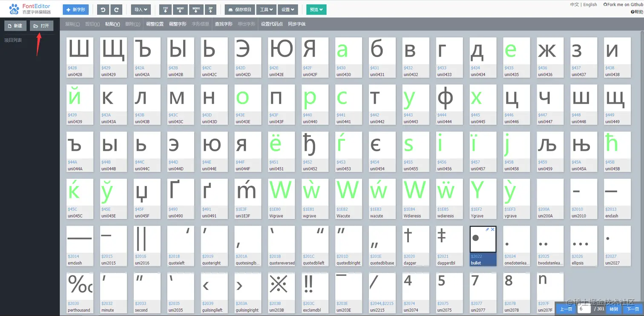This screenshot has height=316, width=644.
Task: Click the help icon 帮助
Action: click(x=636, y=12)
